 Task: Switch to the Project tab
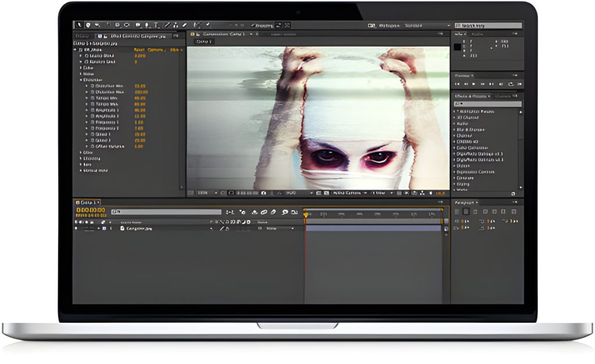coord(81,36)
